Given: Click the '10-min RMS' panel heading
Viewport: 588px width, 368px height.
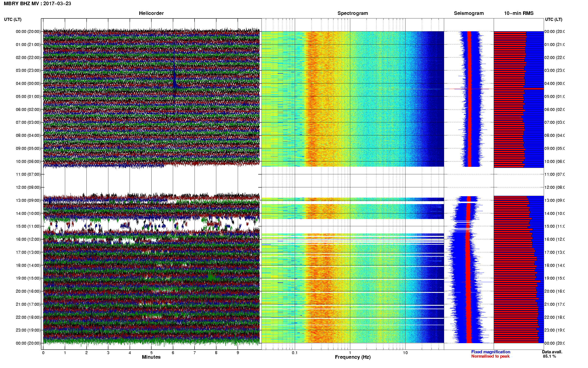Looking at the screenshot, I should 519,13.
